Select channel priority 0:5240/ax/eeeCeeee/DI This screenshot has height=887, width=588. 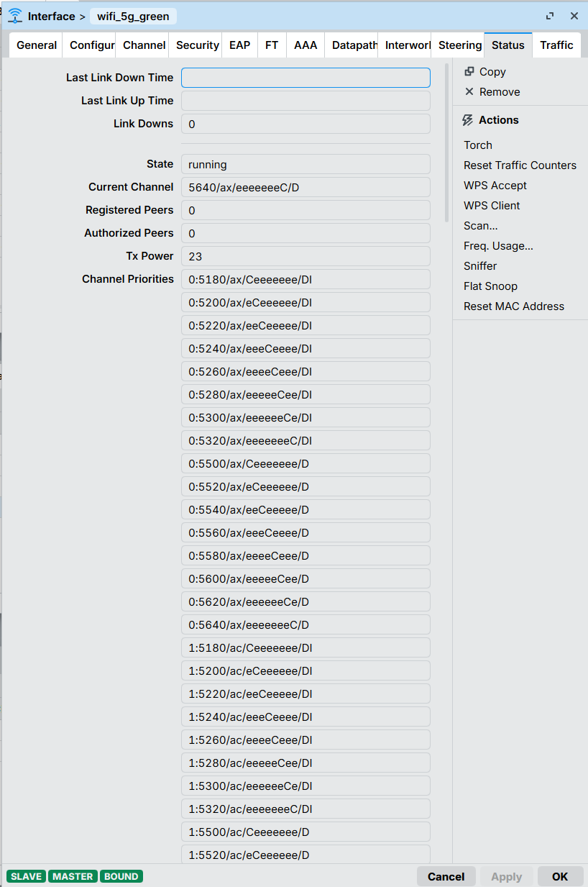point(306,348)
